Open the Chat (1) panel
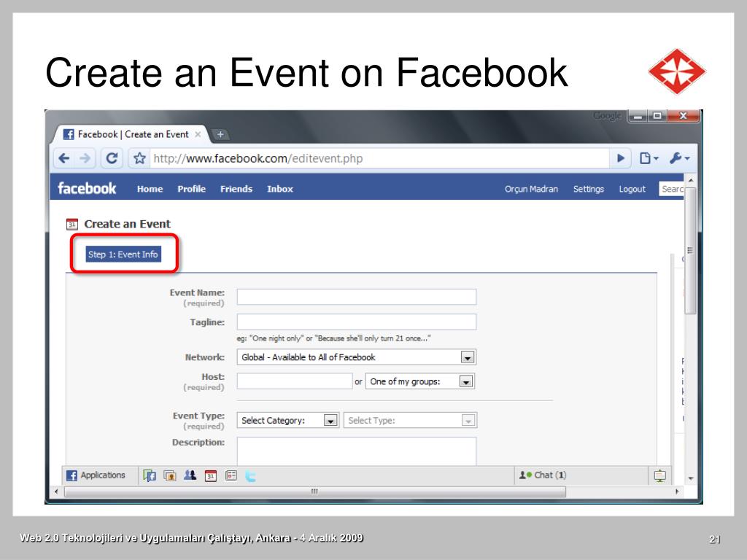 [x=543, y=475]
